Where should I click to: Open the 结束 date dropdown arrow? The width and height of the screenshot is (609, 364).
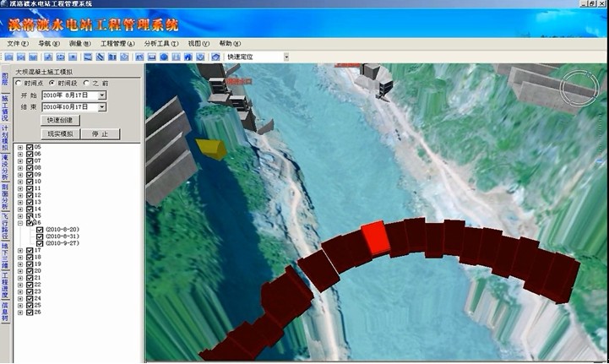tap(101, 106)
